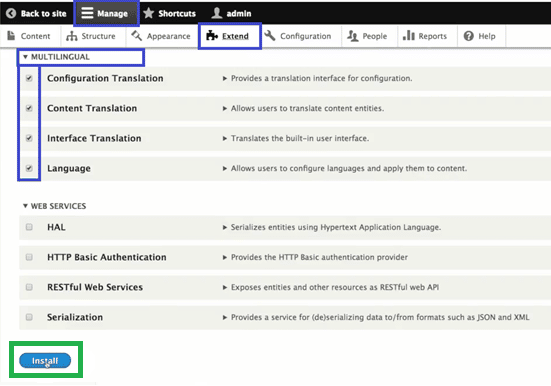
Task: Click the Appearance paintbrush icon
Action: tap(137, 36)
